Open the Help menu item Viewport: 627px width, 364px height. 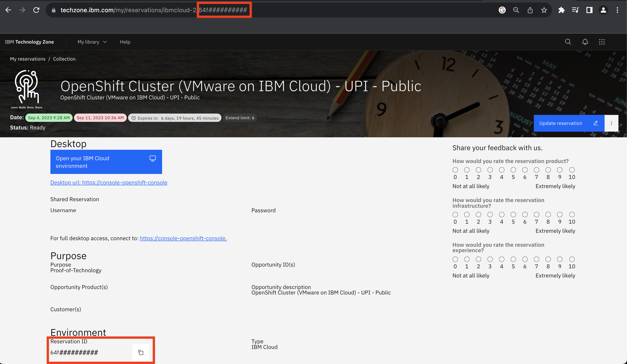pyautogui.click(x=125, y=42)
